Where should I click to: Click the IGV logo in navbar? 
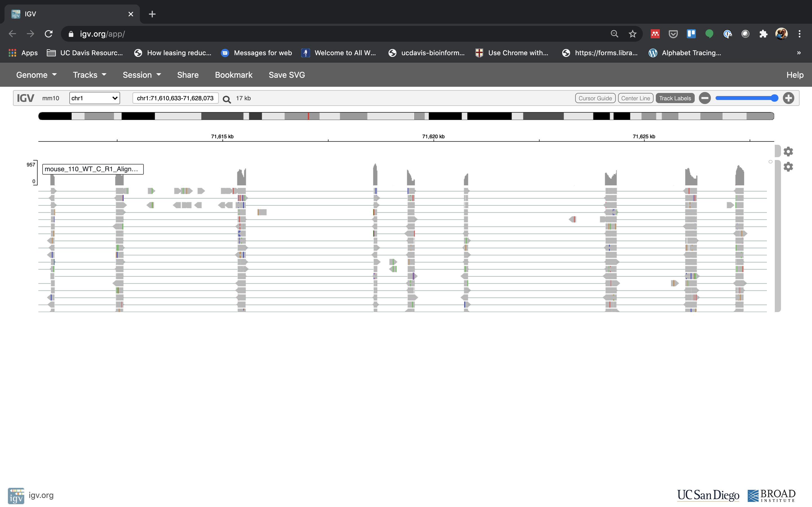tap(25, 98)
